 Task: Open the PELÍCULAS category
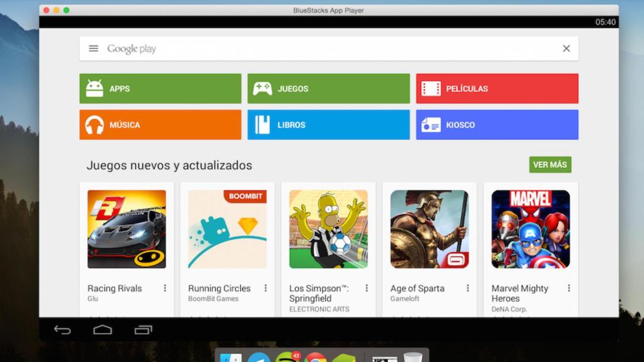pyautogui.click(x=497, y=88)
